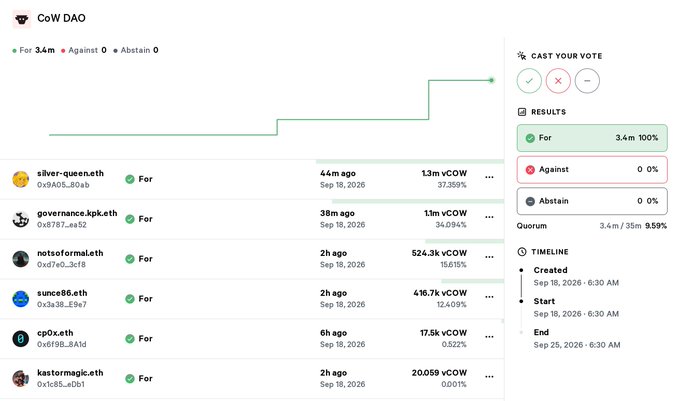Open more options for cp0x.eth vote
Image resolution: width=680 pixels, height=401 pixels.
489,337
